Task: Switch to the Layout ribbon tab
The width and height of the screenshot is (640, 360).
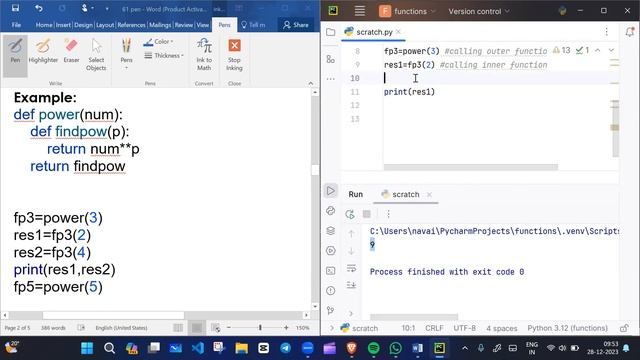Action: [x=105, y=25]
